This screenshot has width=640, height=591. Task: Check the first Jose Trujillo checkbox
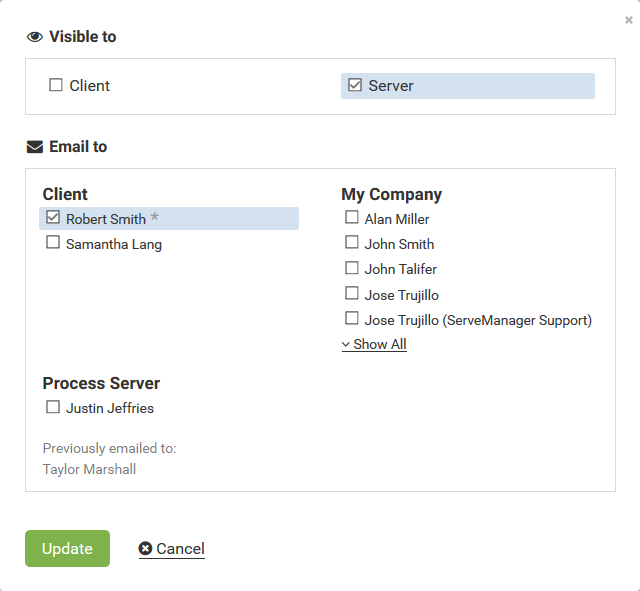click(352, 294)
